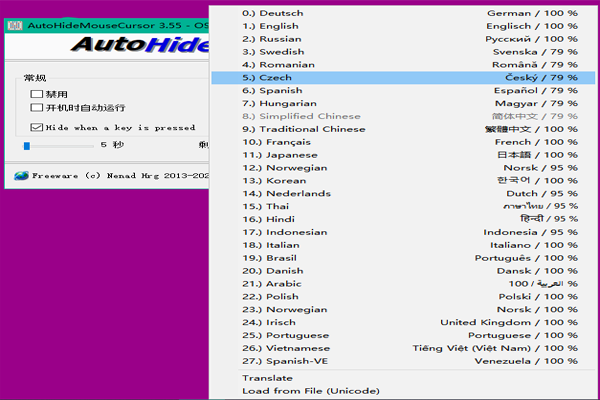Screen dimensions: 600x400
Task: Select 22.) Polish language
Action: pyautogui.click(x=403, y=297)
